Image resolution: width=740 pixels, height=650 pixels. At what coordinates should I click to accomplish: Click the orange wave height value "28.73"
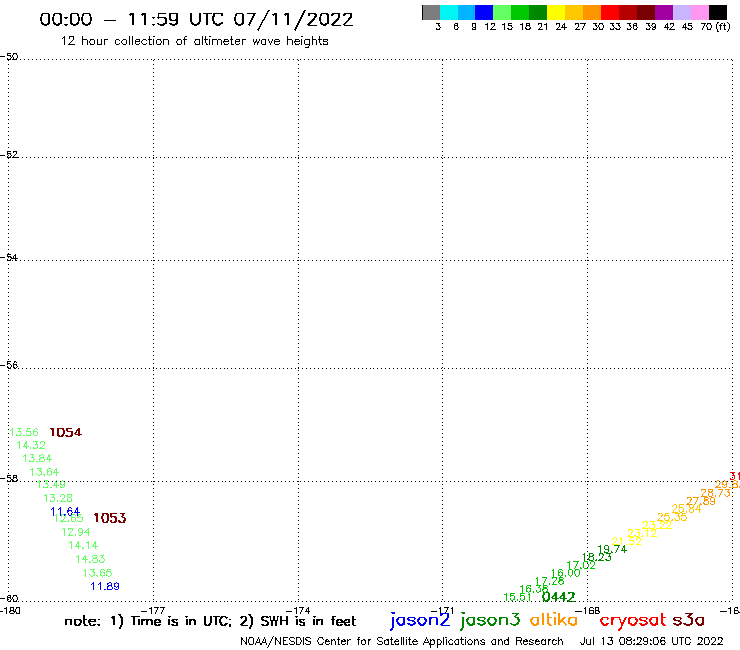(x=715, y=493)
